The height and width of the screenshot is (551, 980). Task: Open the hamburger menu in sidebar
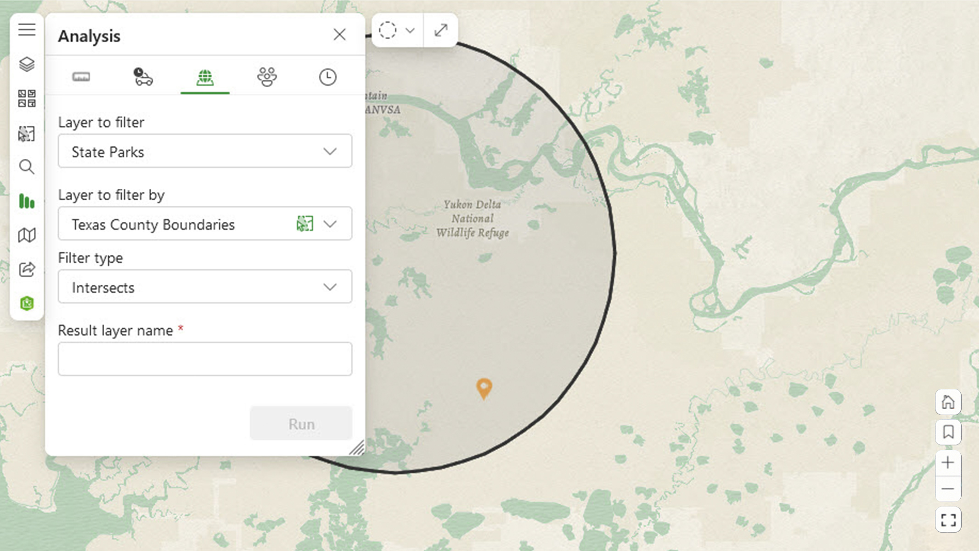pos(27,30)
